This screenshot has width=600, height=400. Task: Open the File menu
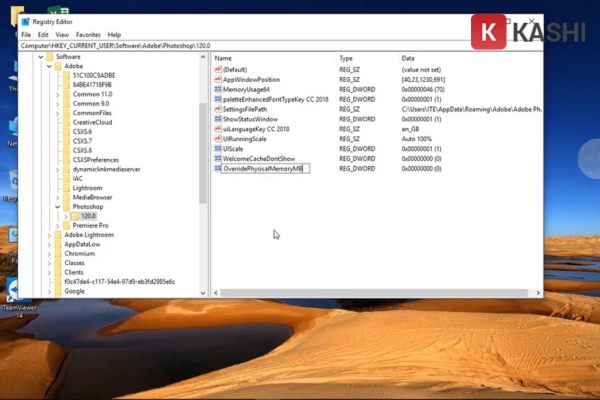coord(27,34)
